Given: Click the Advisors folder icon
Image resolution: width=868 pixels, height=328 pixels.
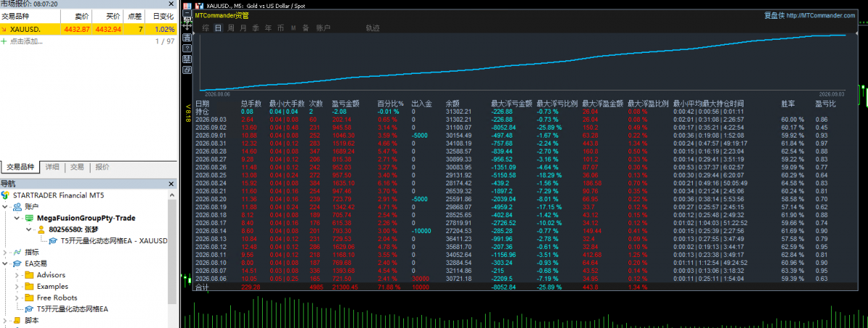Looking at the screenshot, I should (29, 275).
